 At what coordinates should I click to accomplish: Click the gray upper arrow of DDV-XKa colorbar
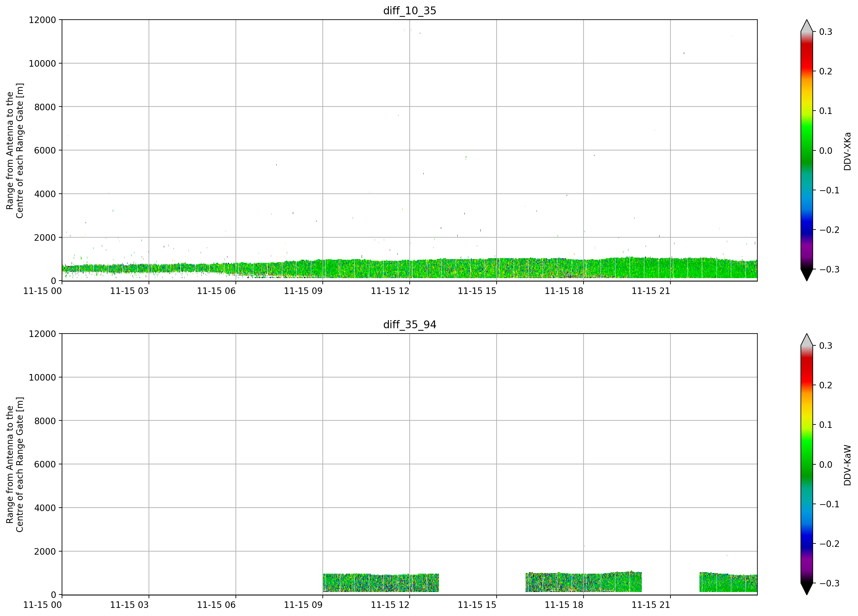(x=807, y=26)
